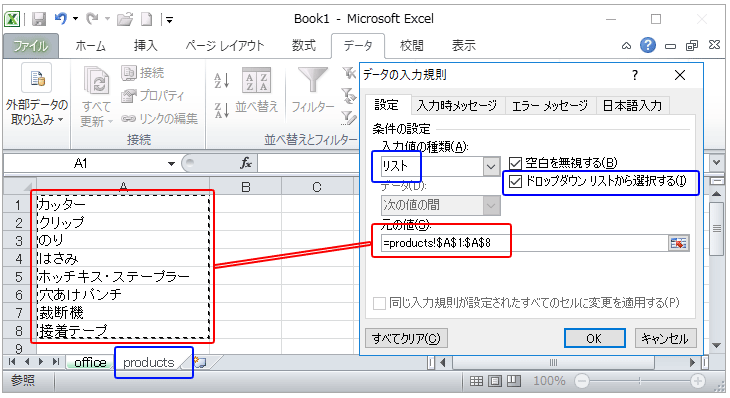Click the zoom out minus button
This screenshot has height=398, width=730.
pos(581,381)
